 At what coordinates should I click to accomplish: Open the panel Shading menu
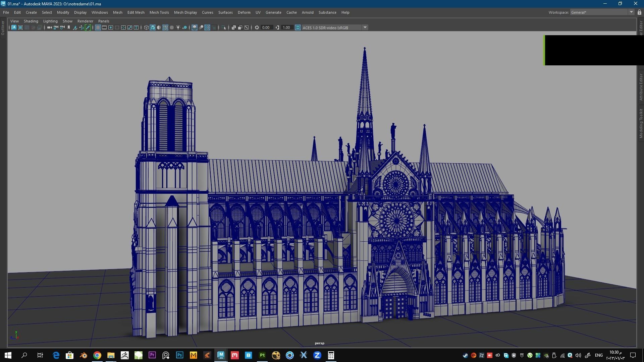(31, 21)
